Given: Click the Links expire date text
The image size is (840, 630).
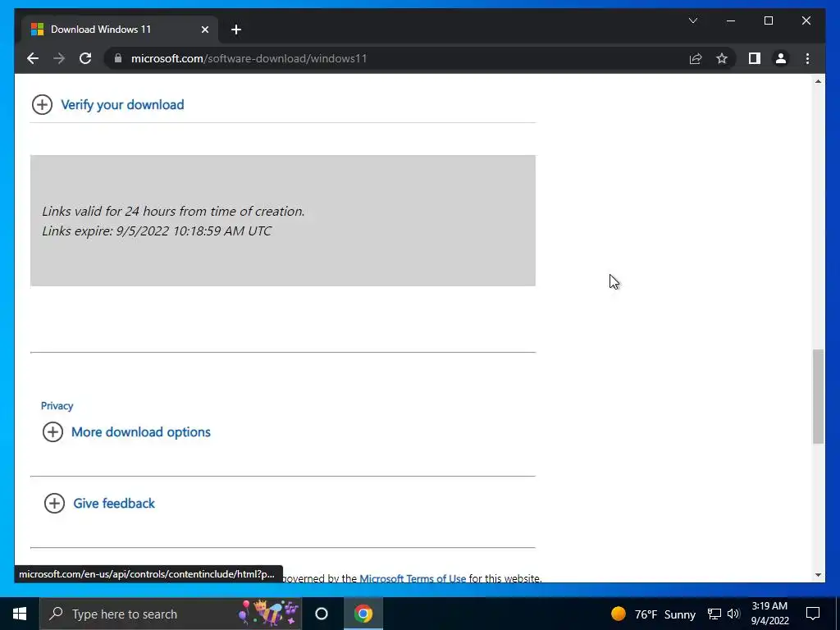Looking at the screenshot, I should 157,231.
